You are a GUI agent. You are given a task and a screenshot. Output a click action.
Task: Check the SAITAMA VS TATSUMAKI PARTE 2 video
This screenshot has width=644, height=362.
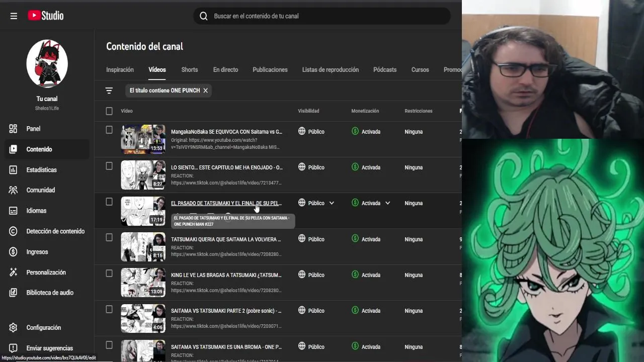click(x=109, y=309)
